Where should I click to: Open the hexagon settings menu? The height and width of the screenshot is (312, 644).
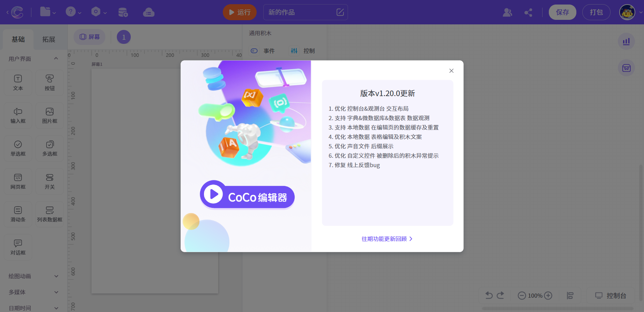point(99,12)
